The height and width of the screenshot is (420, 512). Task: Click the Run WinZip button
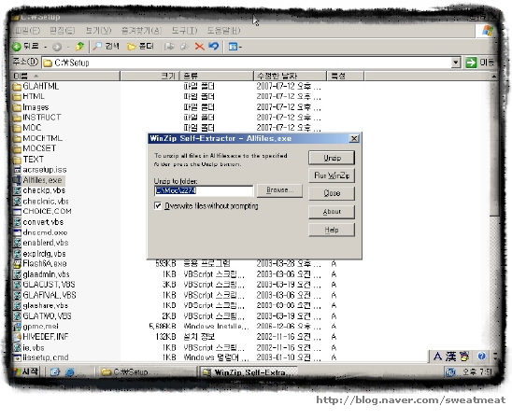(332, 175)
